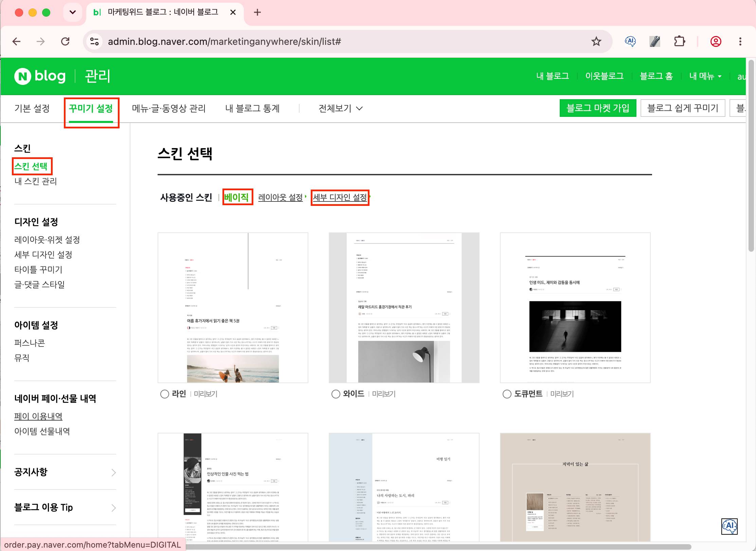This screenshot has height=551, width=756.
Task: Click the browser forward arrow
Action: coord(41,41)
